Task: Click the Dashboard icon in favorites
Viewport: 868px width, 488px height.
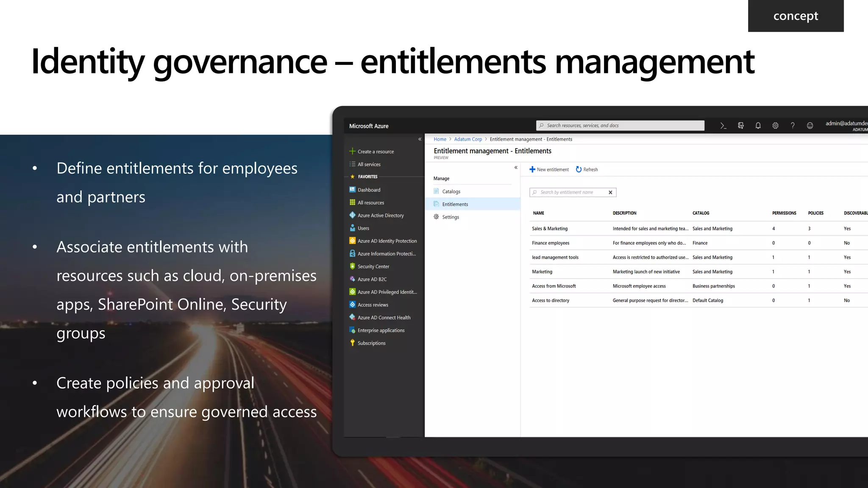Action: (352, 189)
